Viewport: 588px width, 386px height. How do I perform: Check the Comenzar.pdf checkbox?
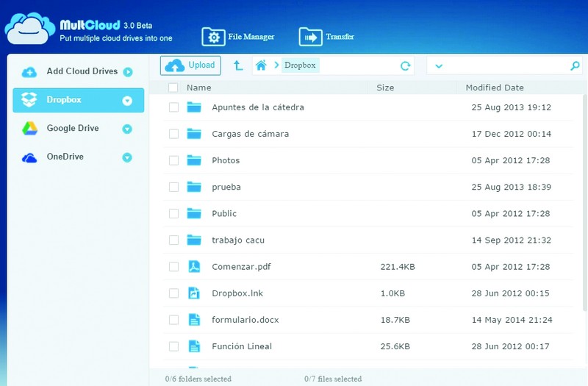[x=173, y=267]
